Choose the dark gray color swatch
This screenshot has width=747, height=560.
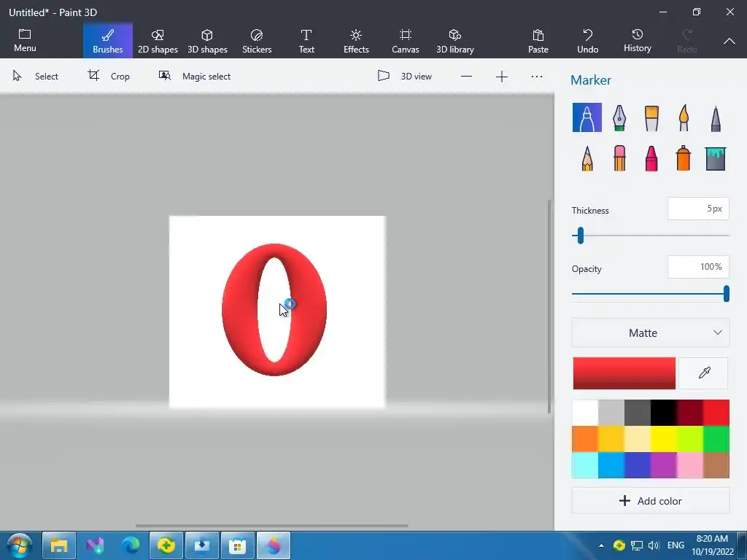638,413
